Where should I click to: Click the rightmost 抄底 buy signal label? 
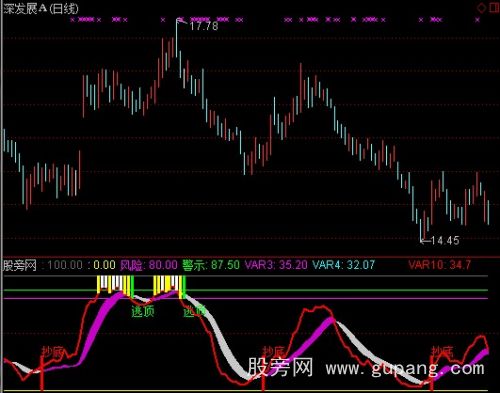coord(443,352)
